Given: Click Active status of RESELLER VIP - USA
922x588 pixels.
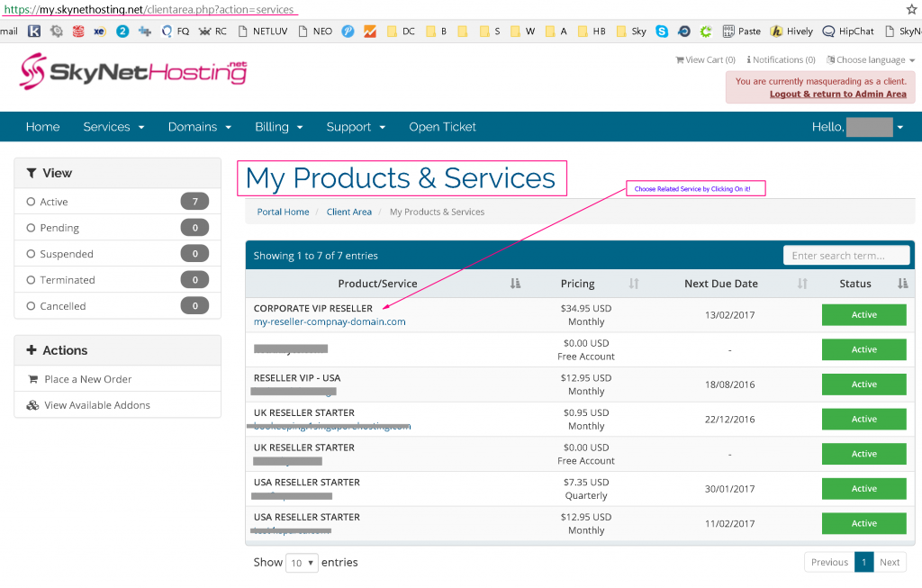Looking at the screenshot, I should point(863,384).
